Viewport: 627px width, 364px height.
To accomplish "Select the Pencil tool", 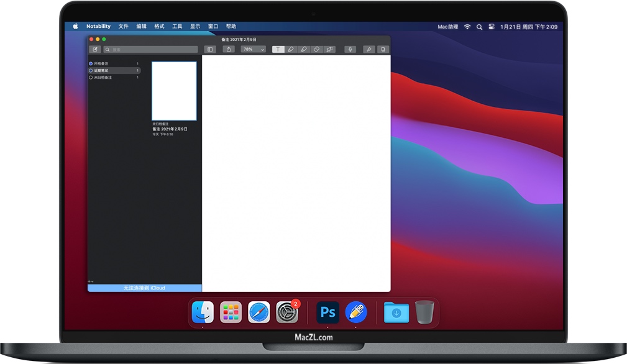I will tap(291, 49).
